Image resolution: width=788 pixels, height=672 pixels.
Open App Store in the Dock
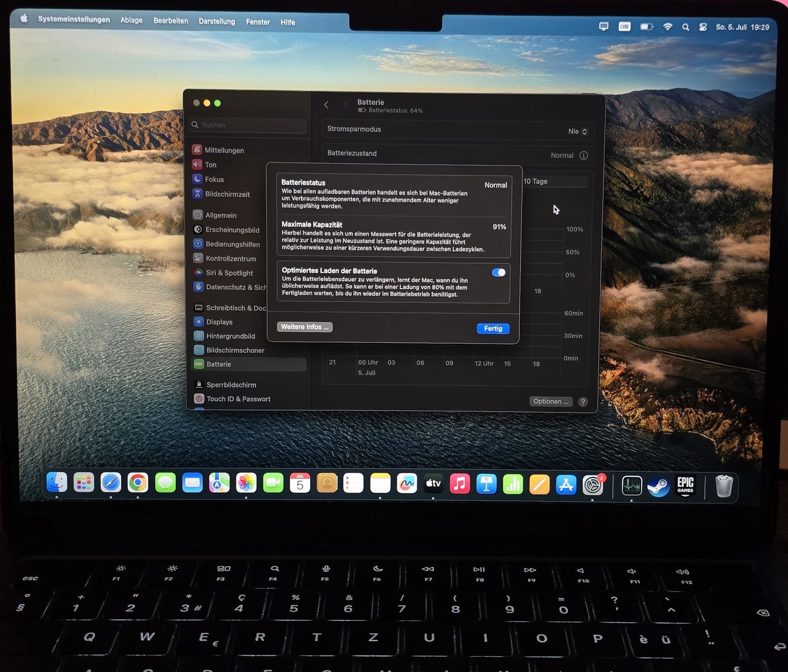(x=566, y=484)
